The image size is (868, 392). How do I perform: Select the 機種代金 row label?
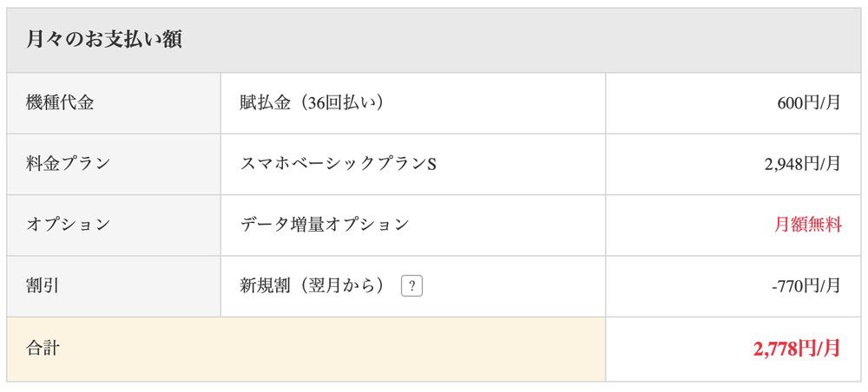(x=60, y=102)
